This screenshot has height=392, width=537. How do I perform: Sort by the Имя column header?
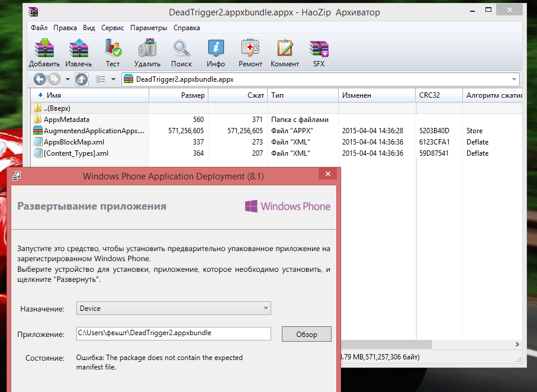pos(90,95)
